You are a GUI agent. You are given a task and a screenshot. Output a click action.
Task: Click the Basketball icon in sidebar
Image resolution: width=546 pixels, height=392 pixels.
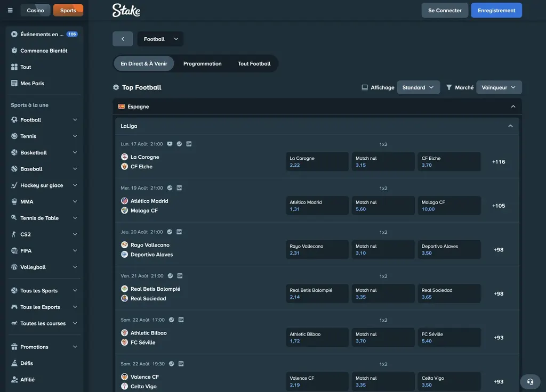point(14,152)
